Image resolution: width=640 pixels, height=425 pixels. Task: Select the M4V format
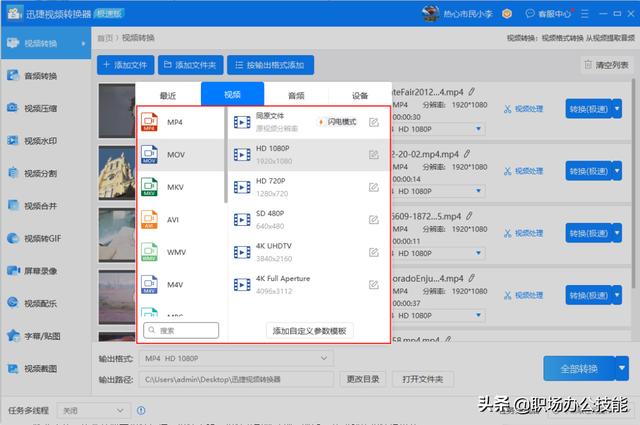point(181,285)
